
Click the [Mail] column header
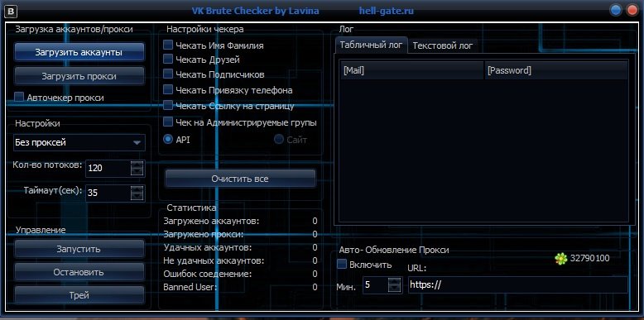[412, 70]
